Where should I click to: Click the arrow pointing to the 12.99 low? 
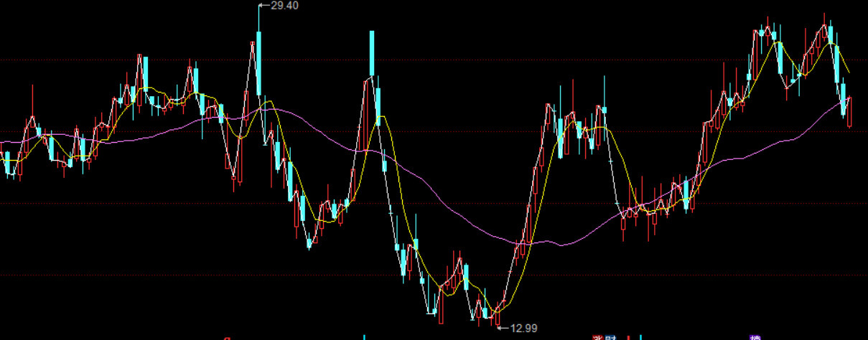click(503, 329)
